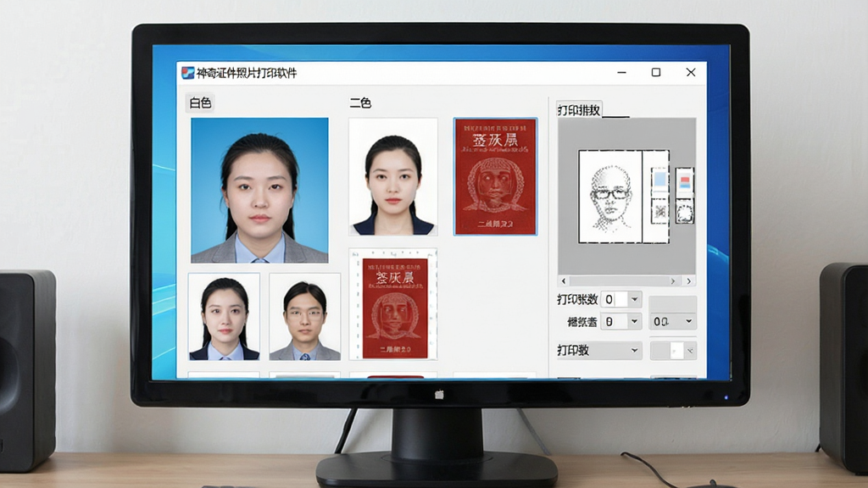The width and height of the screenshot is (868, 488).
Task: Select the small woman portrait with navy suit
Action: [224, 317]
